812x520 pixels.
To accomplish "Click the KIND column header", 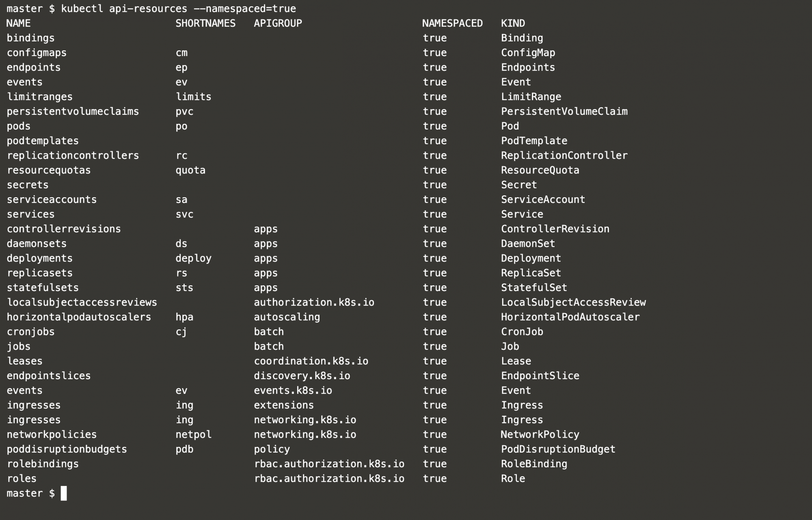I will [513, 23].
